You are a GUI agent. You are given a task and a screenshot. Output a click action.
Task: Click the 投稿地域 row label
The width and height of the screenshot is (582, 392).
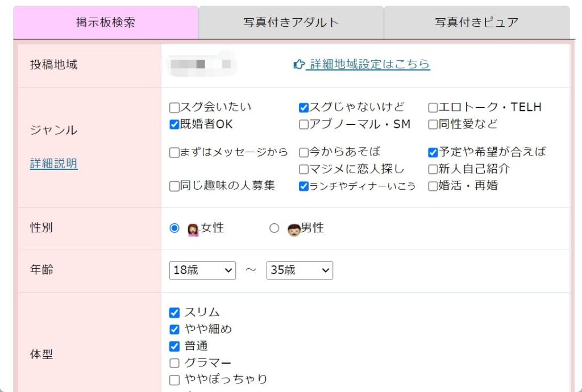(54, 65)
